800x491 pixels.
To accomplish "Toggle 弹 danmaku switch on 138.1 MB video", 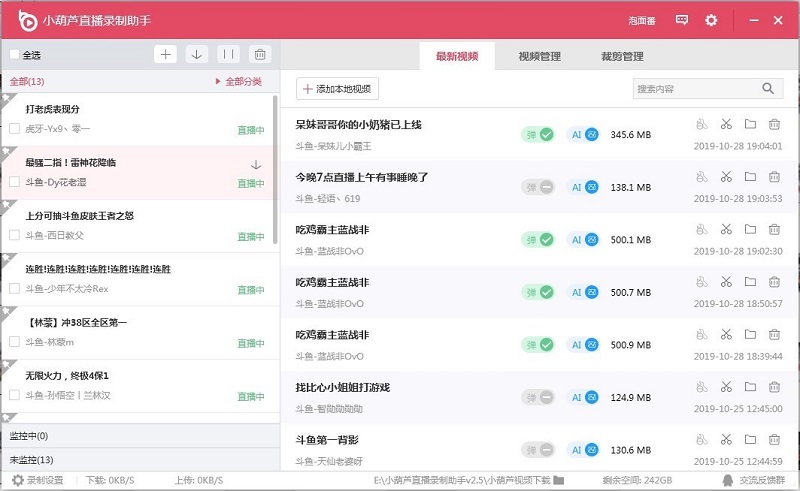I will [538, 187].
